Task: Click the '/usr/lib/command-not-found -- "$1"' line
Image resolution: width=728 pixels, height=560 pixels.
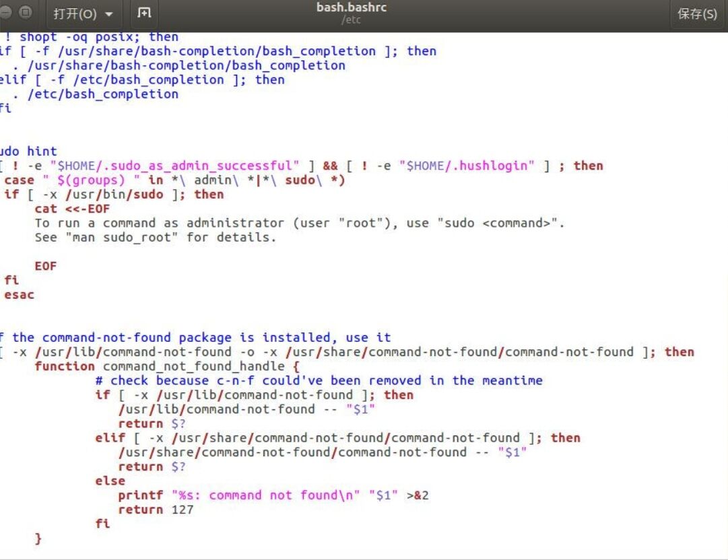Action: click(x=246, y=409)
